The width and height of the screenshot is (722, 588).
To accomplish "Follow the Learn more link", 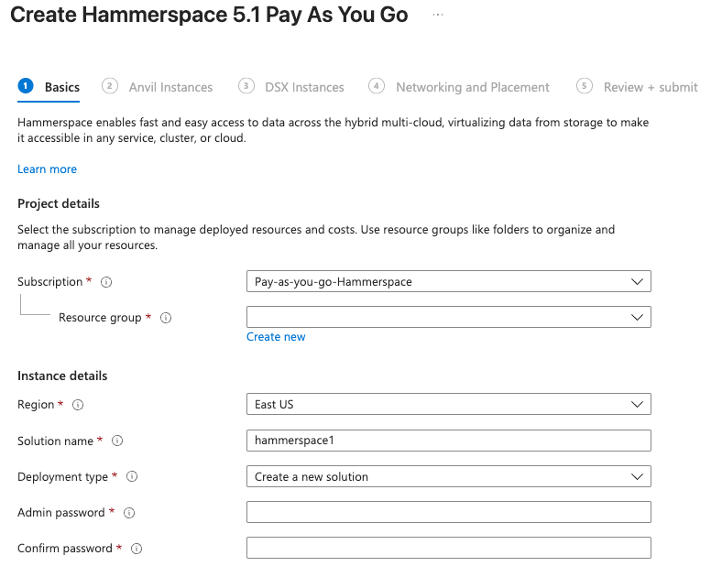I will [47, 169].
